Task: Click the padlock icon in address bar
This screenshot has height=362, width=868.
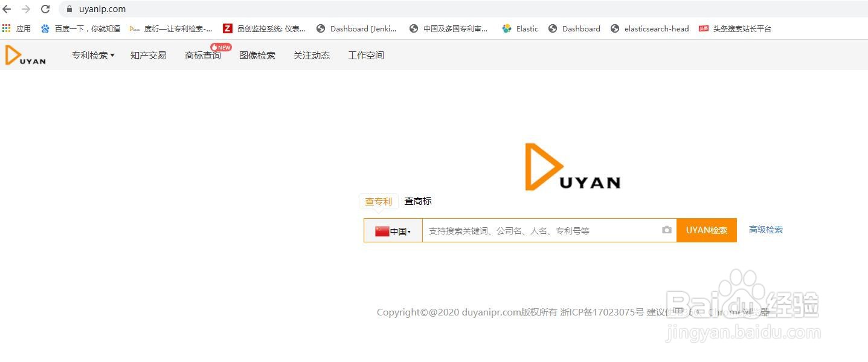Action: point(69,9)
